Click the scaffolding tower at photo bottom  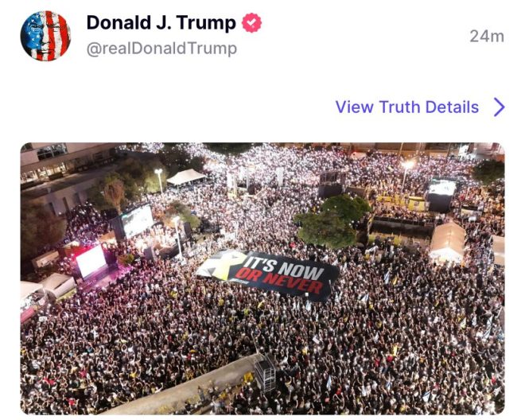point(265,373)
